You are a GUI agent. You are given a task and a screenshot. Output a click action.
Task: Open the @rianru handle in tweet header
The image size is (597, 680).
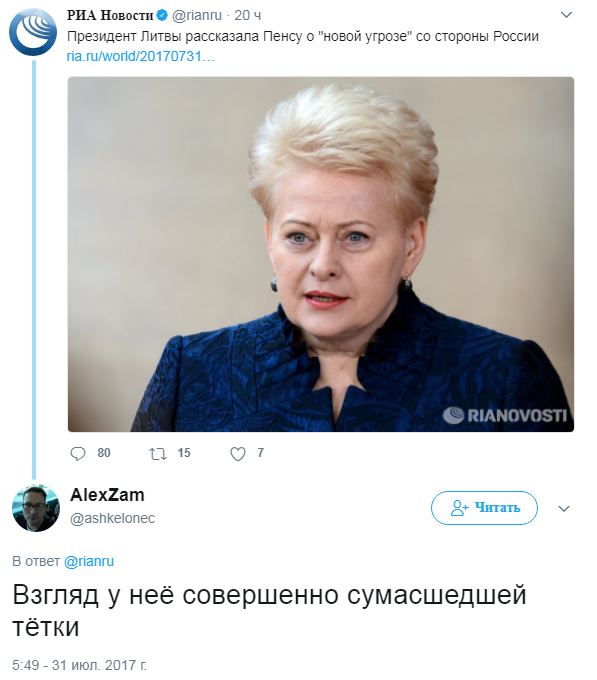click(197, 16)
